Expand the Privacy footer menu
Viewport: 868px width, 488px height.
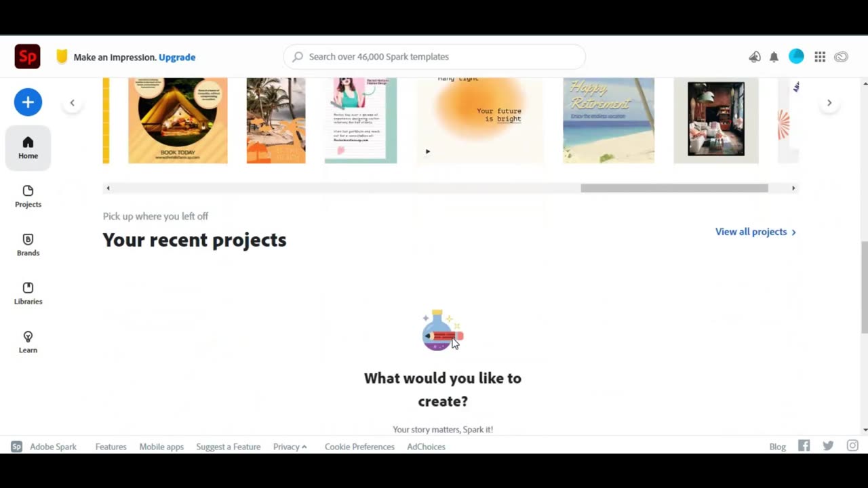tap(290, 447)
